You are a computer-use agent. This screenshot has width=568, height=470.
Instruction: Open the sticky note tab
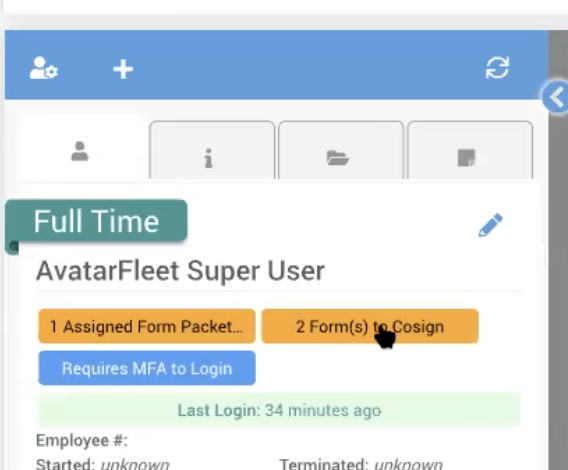[470, 150]
